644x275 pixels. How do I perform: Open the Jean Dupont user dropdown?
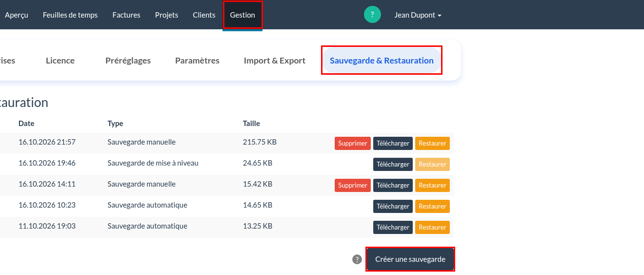418,15
